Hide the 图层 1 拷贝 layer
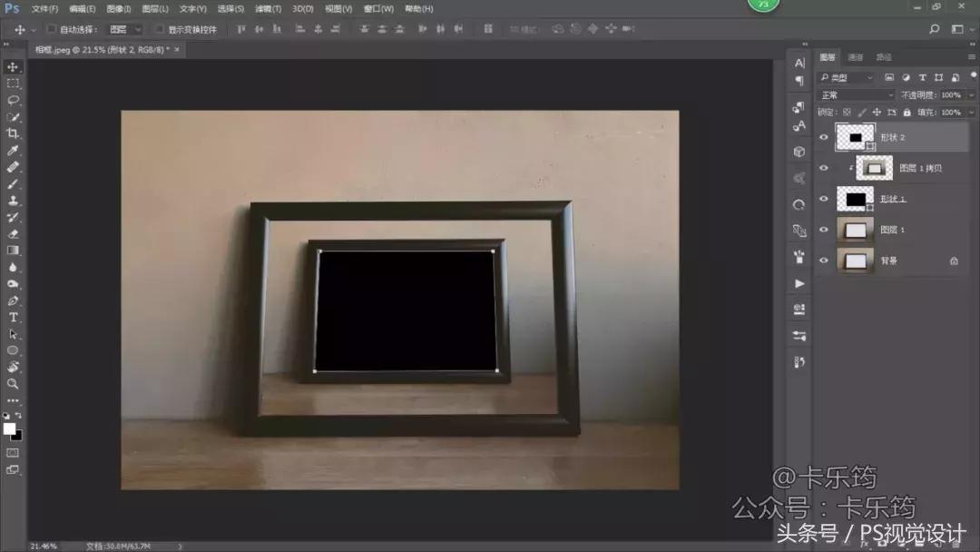Viewport: 980px width, 552px height. 824,168
